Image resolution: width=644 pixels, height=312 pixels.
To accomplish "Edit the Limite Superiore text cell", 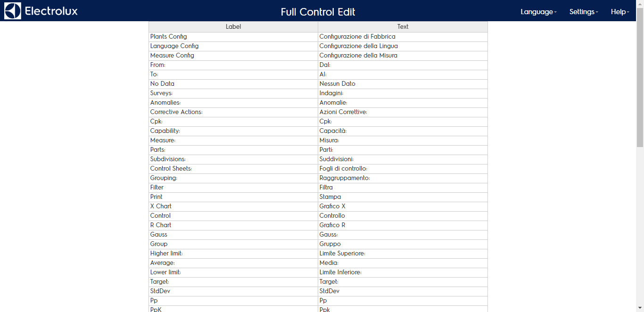I will (403, 254).
